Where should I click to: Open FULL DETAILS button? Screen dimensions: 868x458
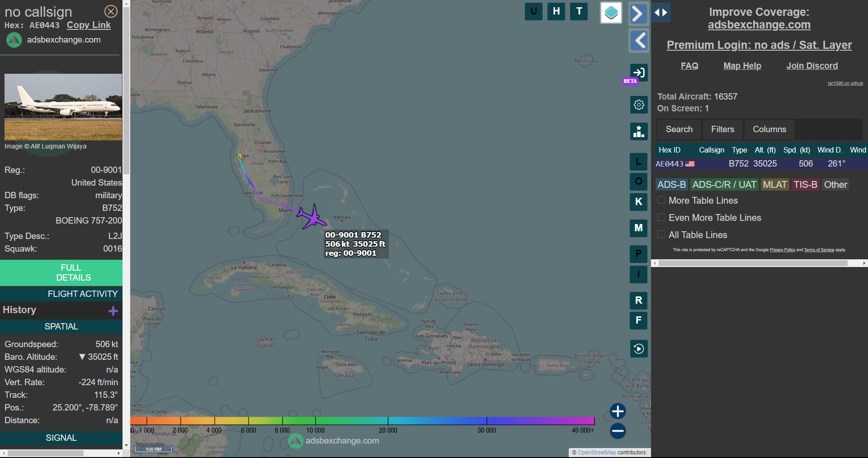point(61,272)
